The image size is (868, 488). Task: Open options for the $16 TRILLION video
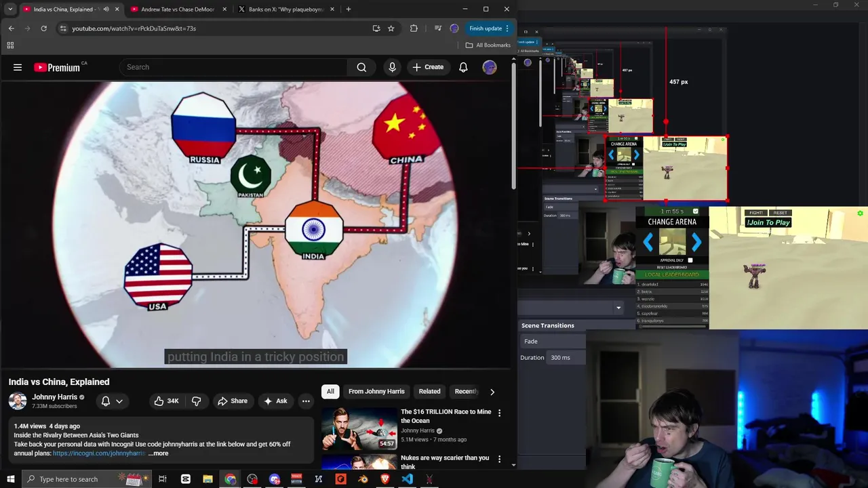point(500,413)
